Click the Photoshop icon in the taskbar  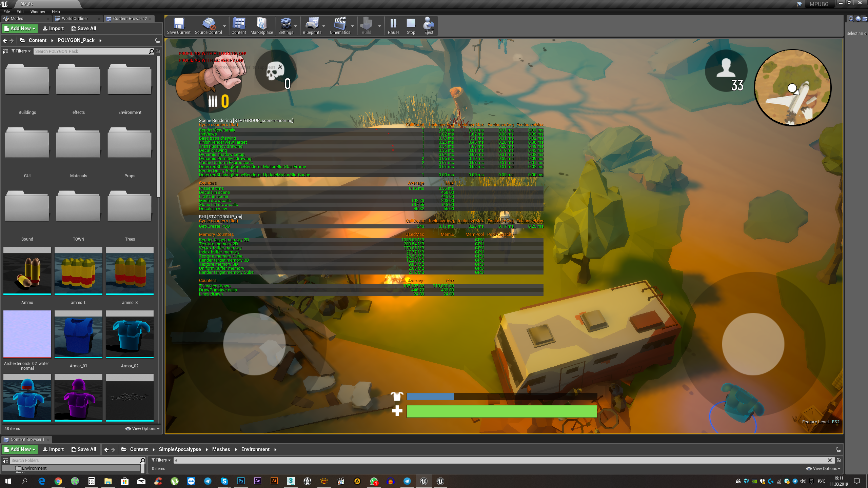[241, 481]
